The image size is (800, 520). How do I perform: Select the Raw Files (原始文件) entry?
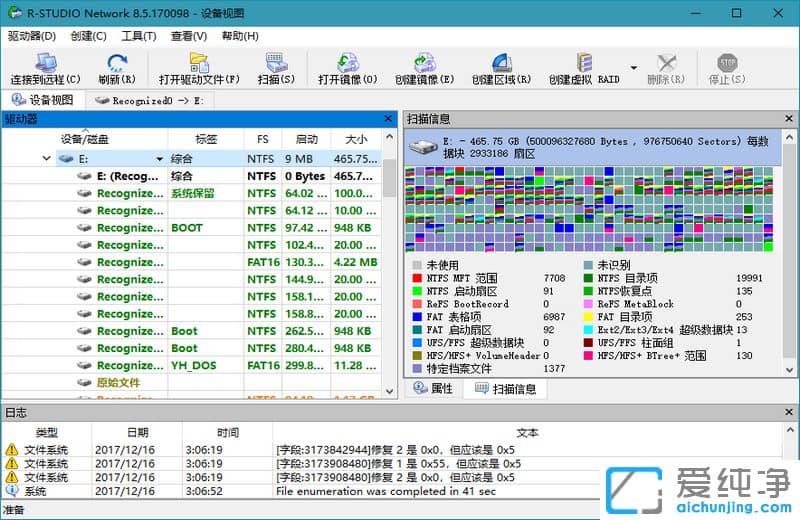[118, 383]
